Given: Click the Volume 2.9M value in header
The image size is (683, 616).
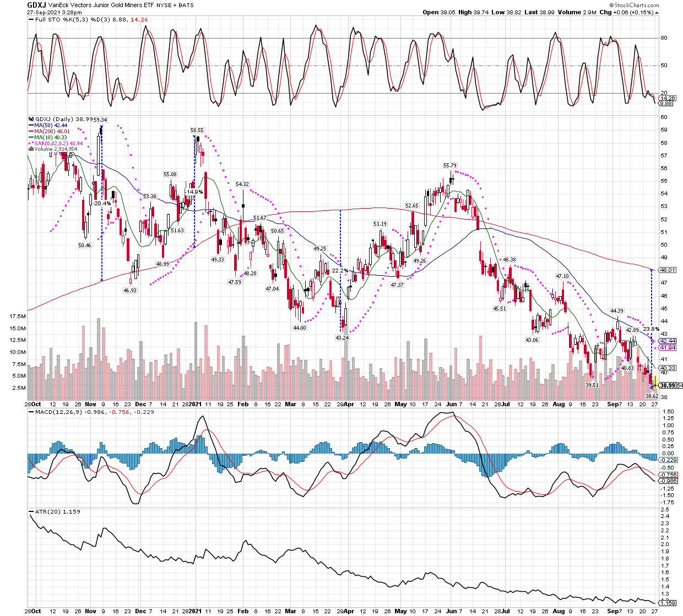Looking at the screenshot, I should point(577,12).
